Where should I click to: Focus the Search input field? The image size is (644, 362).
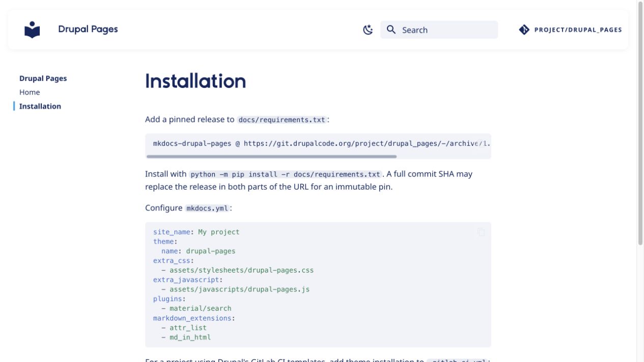coord(439,30)
